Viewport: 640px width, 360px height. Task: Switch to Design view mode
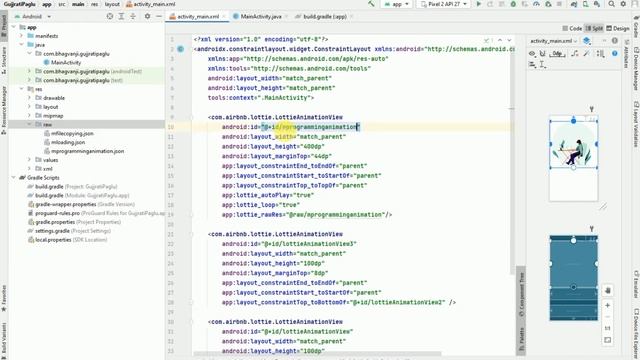tap(618, 28)
